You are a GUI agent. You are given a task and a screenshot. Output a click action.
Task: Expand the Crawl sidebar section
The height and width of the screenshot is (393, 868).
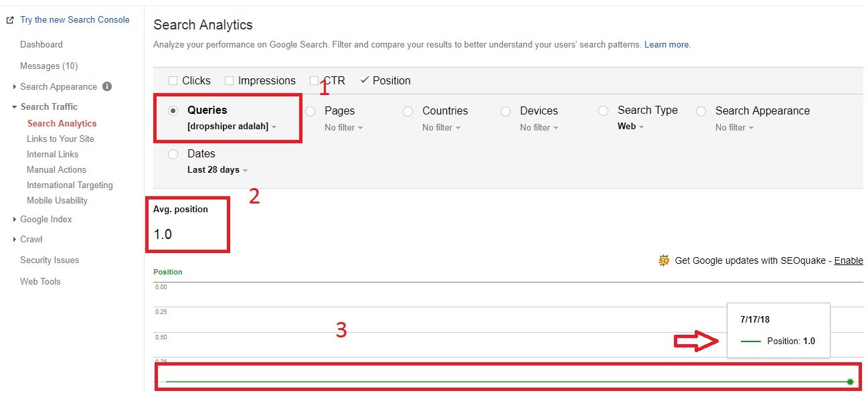(x=31, y=239)
